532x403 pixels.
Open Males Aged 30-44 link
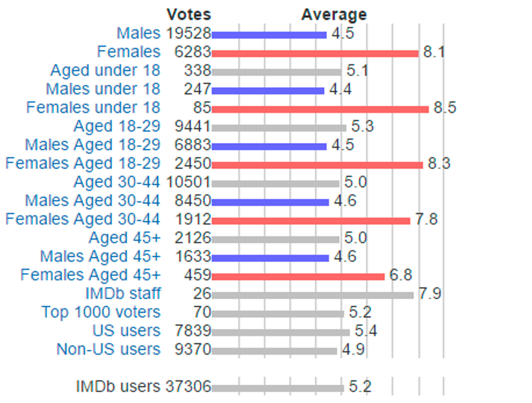pyautogui.click(x=92, y=201)
